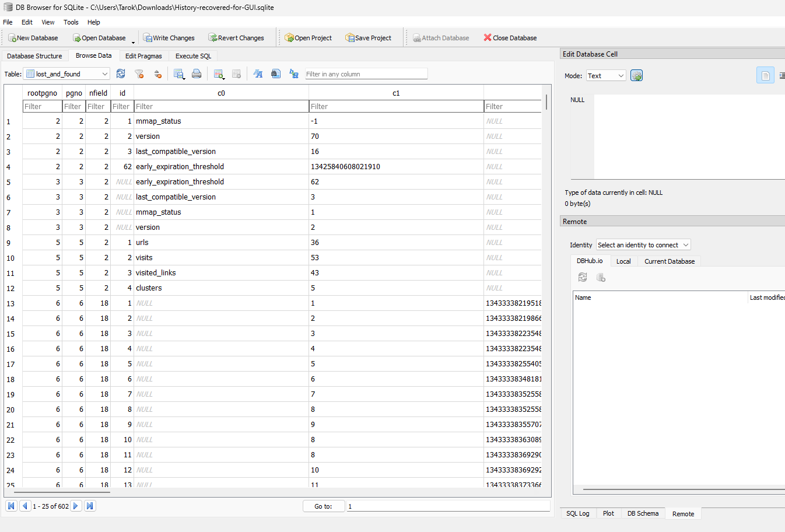Click the Go to button
The width and height of the screenshot is (785, 532).
[323, 506]
